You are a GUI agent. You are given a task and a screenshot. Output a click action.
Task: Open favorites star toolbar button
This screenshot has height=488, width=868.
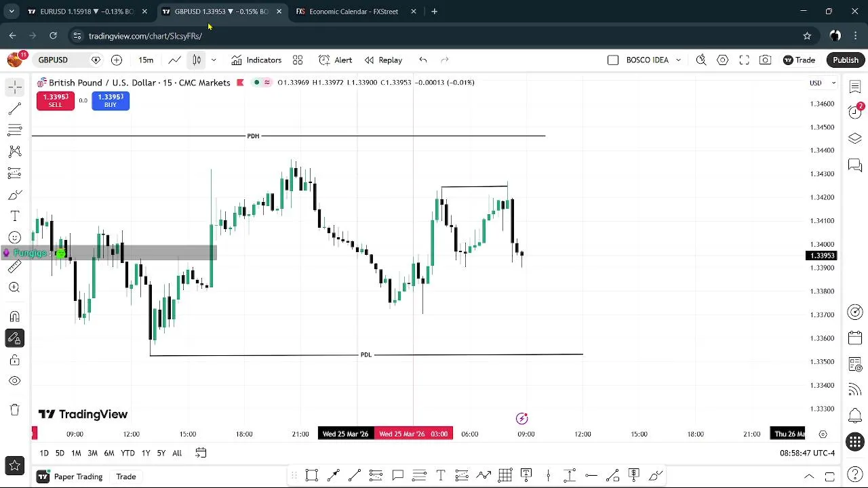15,465
